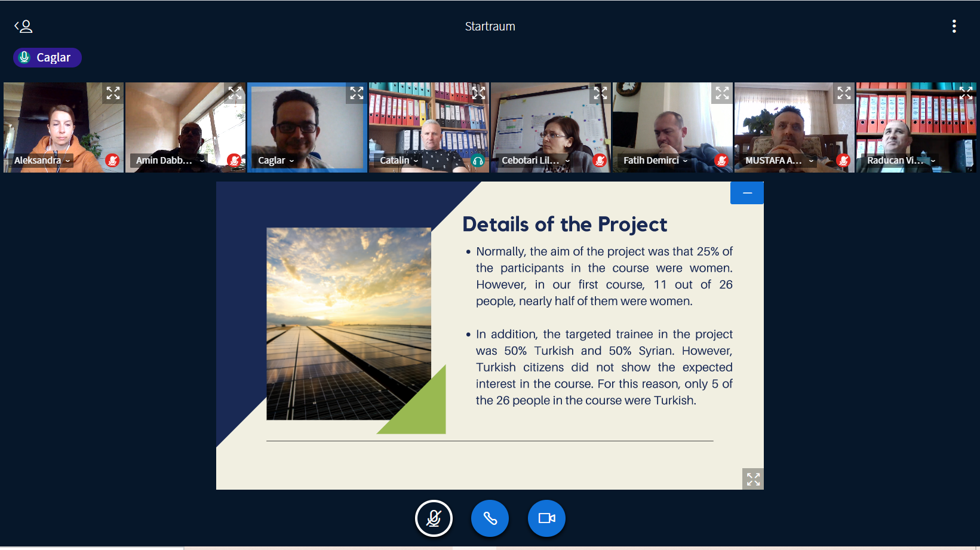Expand Cebotari Lil's video to fullscreen

pyautogui.click(x=600, y=93)
